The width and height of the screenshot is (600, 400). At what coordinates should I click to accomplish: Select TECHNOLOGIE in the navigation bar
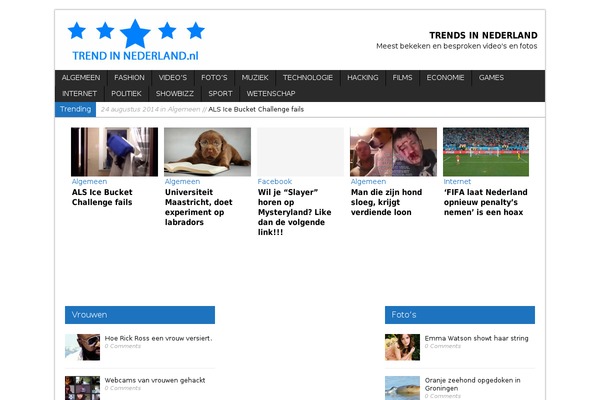pyautogui.click(x=308, y=78)
